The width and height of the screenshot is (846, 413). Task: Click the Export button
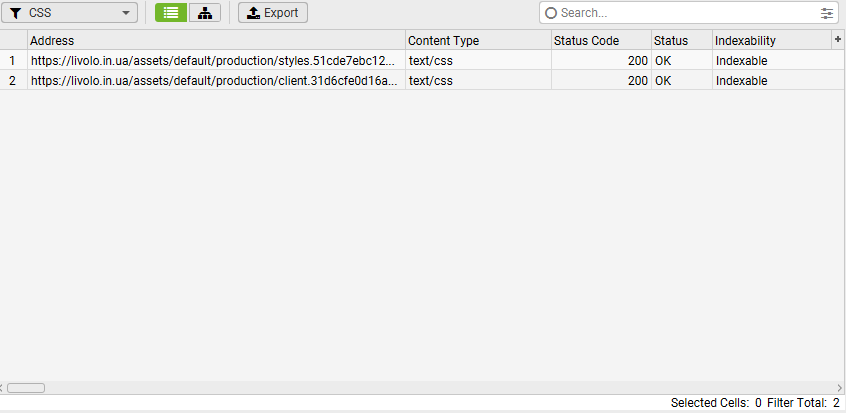[x=273, y=13]
